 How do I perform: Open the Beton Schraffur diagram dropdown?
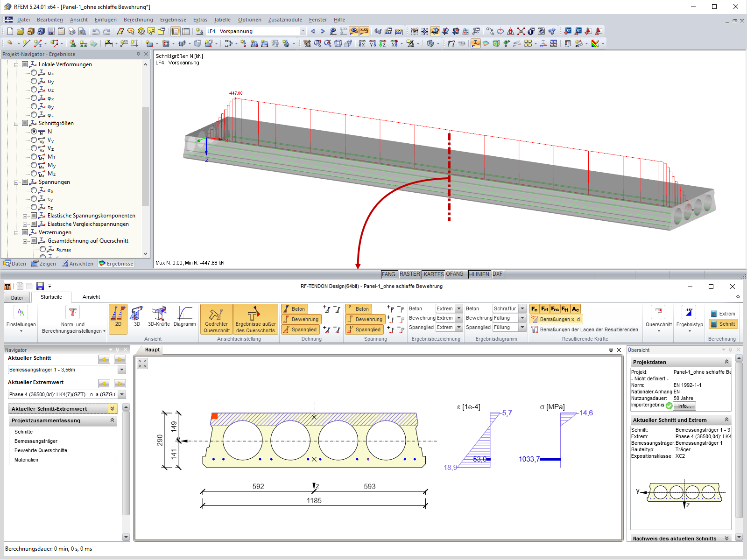[522, 308]
